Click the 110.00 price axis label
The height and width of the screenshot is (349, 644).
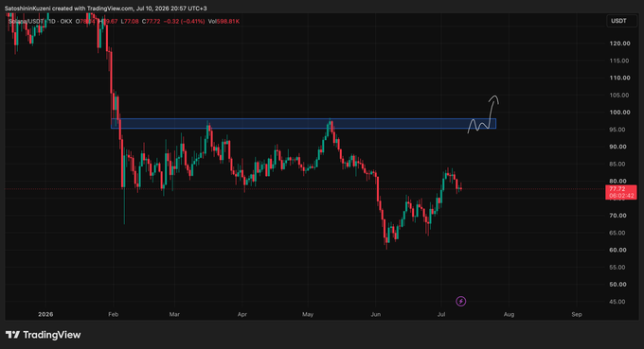619,78
